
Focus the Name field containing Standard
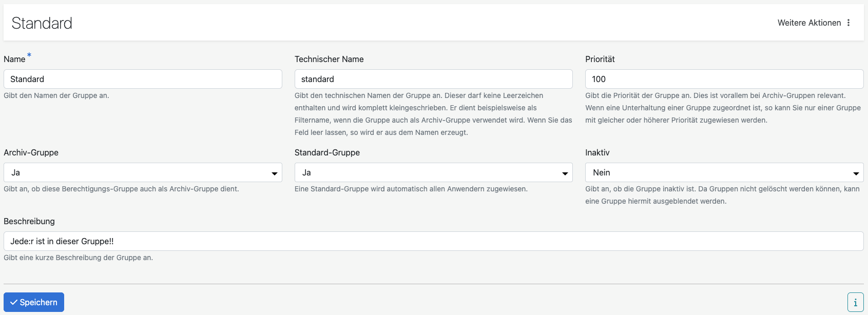click(x=143, y=79)
